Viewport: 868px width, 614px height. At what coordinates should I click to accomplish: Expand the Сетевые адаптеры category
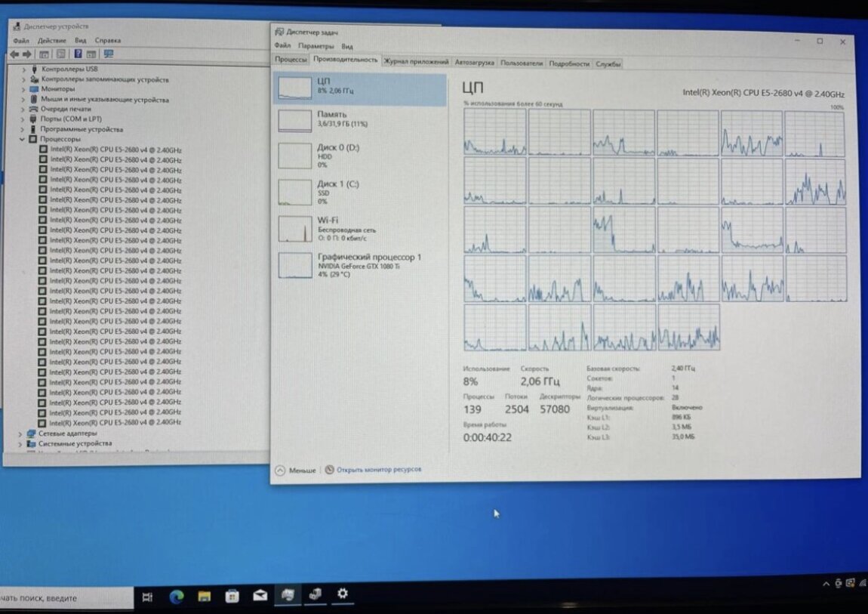(20, 434)
